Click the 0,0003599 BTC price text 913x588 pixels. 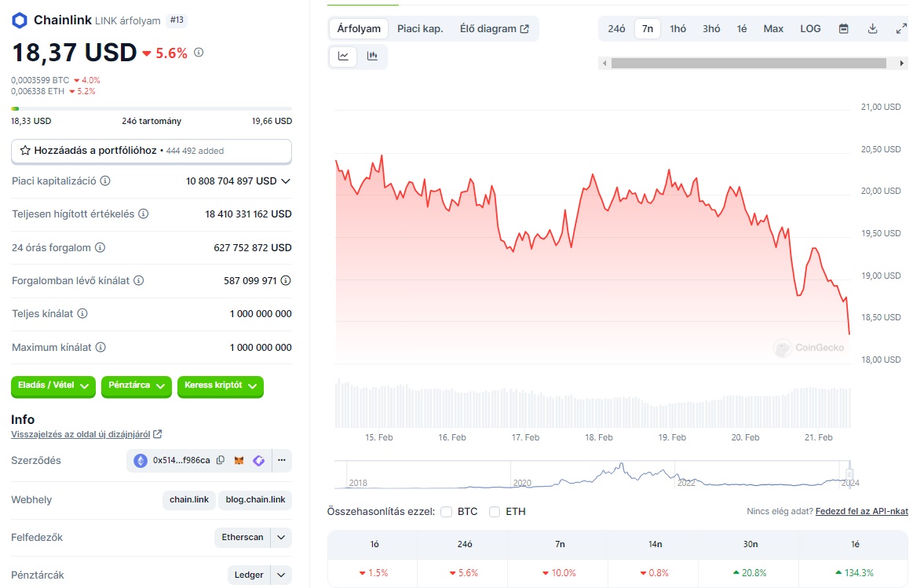pos(40,80)
